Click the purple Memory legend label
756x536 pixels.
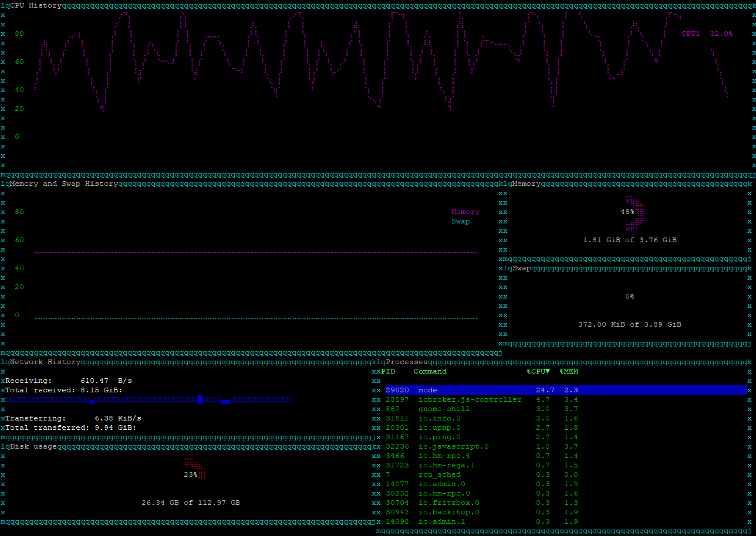pos(465,212)
